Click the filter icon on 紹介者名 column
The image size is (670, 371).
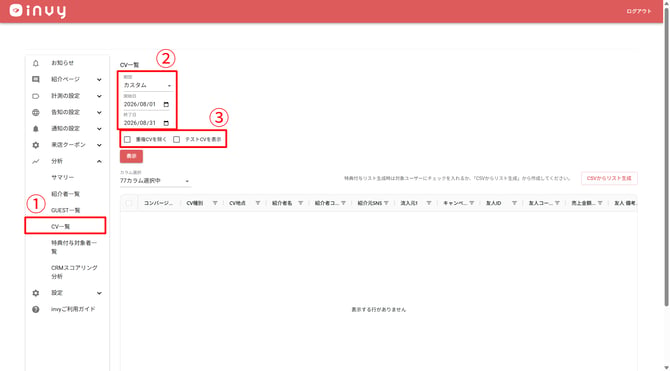pos(300,203)
